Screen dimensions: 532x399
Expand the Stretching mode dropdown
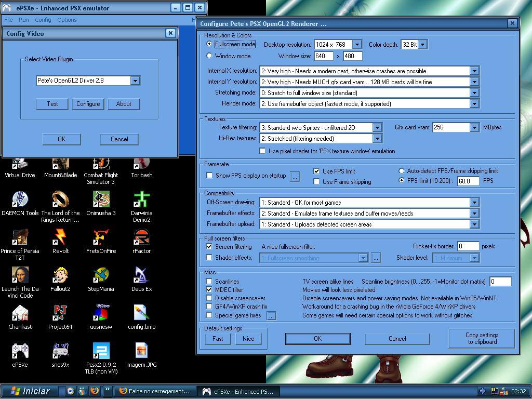point(474,92)
